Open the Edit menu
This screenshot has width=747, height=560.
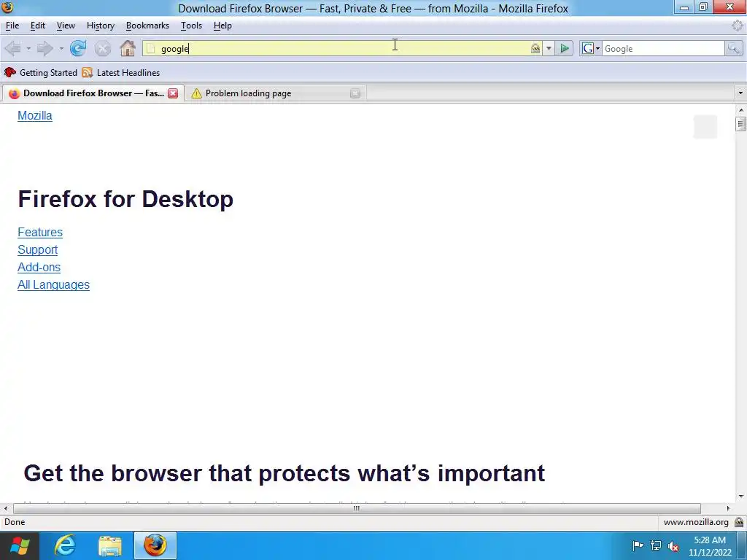[38, 26]
